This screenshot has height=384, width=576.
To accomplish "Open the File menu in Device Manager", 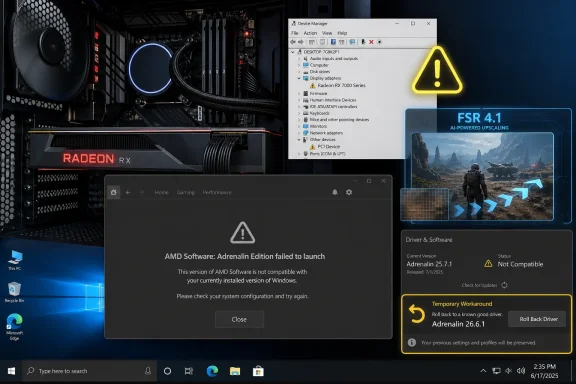I will tap(295, 33).
